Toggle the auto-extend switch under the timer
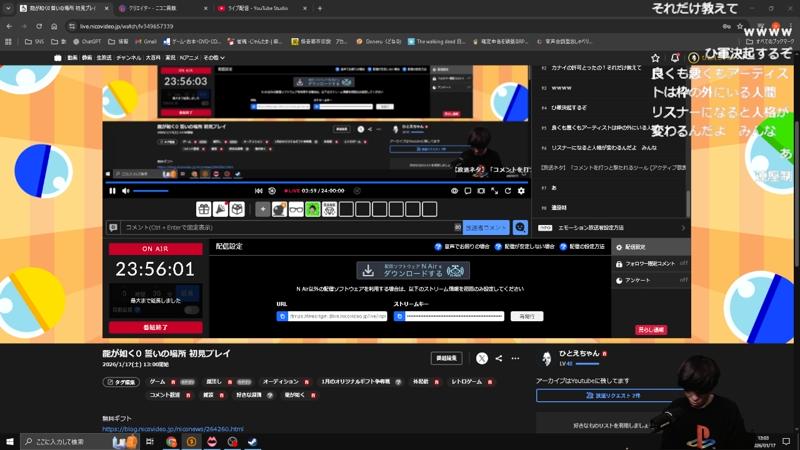 pos(192,310)
